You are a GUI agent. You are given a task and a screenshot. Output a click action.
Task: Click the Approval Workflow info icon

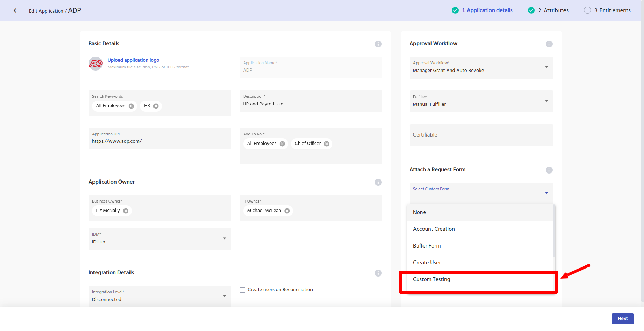pyautogui.click(x=549, y=44)
